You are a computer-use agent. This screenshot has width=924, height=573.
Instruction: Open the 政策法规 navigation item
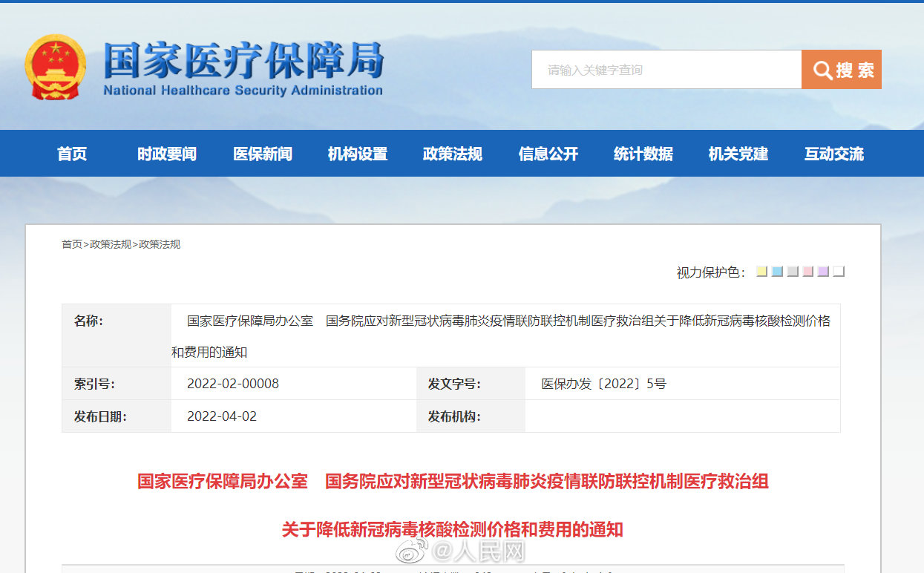(x=452, y=154)
